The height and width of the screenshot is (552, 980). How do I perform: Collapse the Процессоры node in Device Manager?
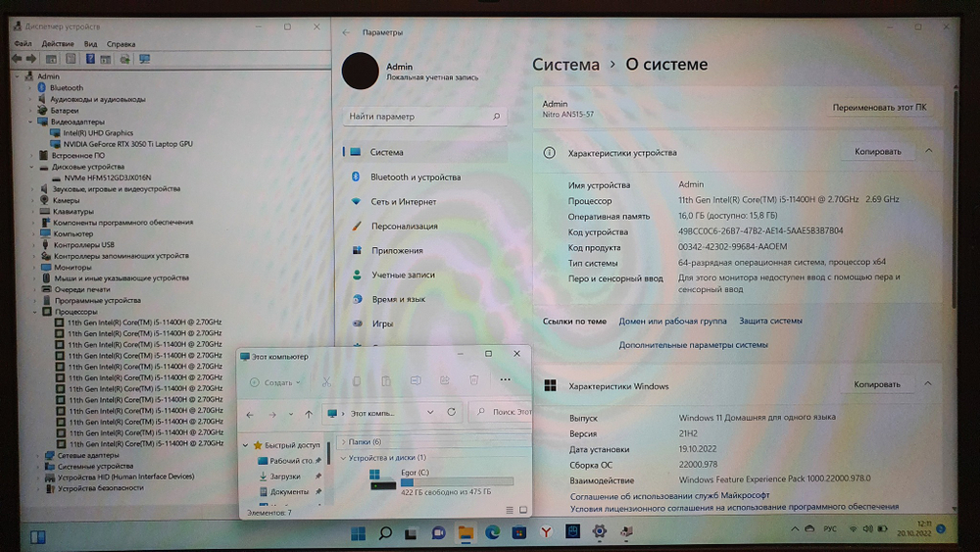point(35,312)
